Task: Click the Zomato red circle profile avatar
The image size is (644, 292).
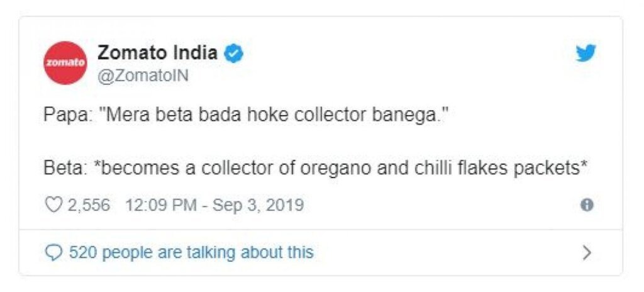Action: [x=65, y=63]
